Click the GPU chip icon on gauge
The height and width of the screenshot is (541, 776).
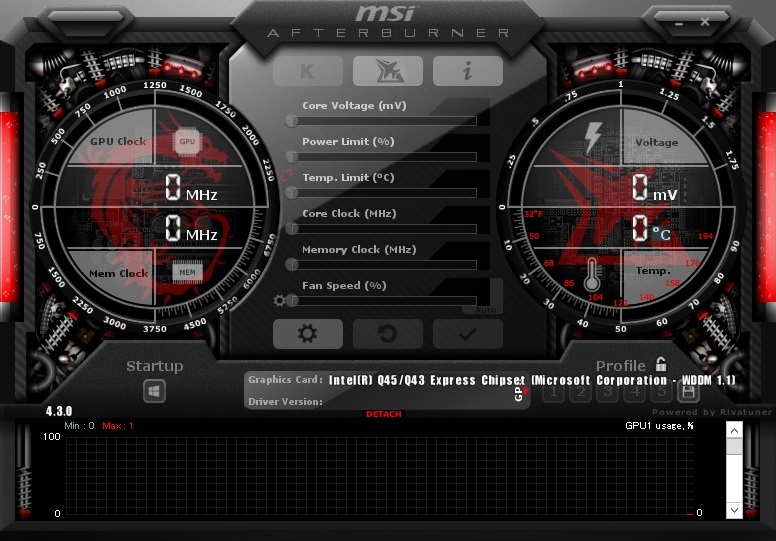187,142
